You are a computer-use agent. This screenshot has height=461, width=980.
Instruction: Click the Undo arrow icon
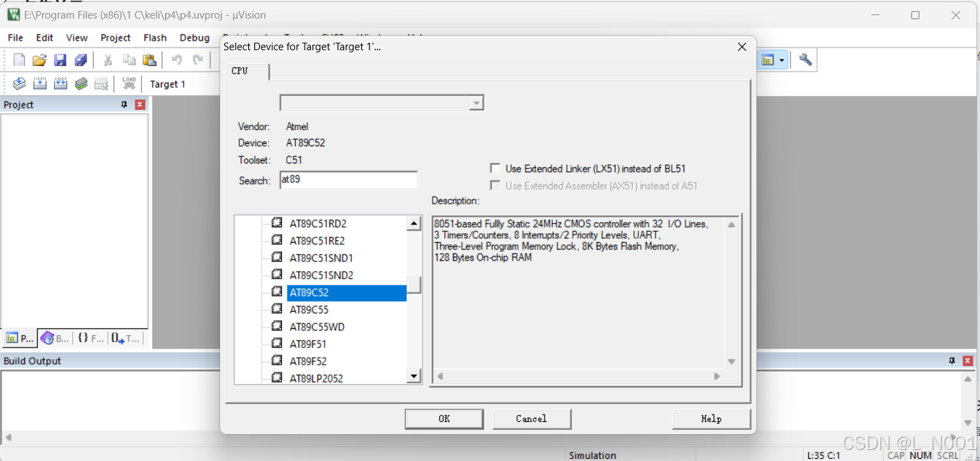pyautogui.click(x=177, y=61)
